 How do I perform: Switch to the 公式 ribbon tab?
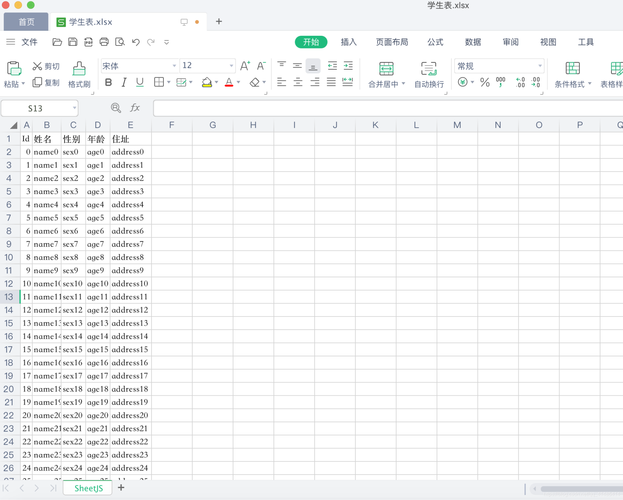[x=435, y=42]
